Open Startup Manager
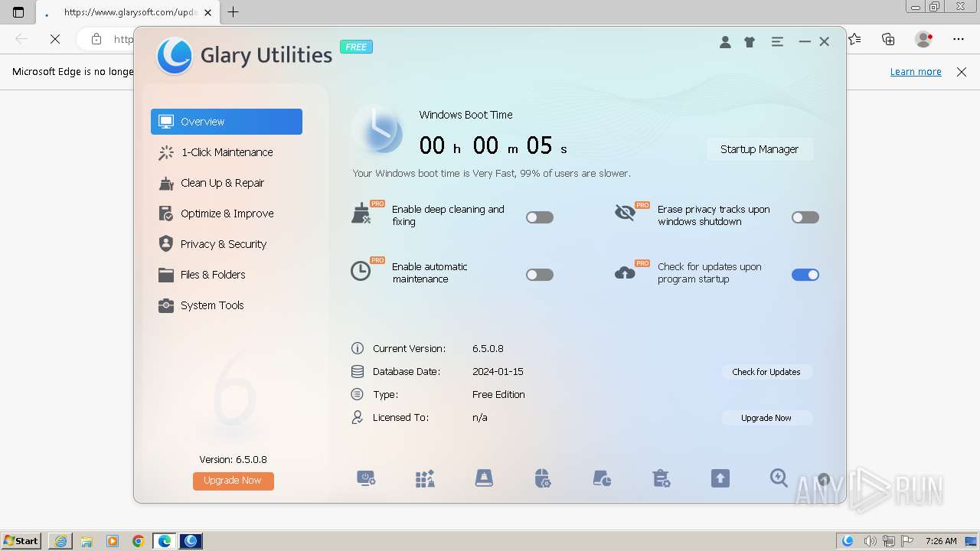The image size is (980, 551). coord(759,149)
